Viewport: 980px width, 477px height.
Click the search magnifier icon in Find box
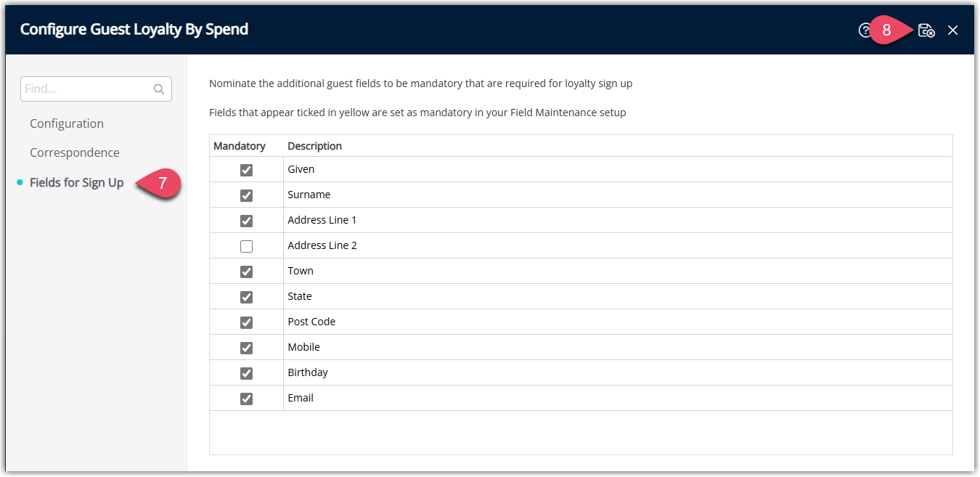tap(159, 89)
